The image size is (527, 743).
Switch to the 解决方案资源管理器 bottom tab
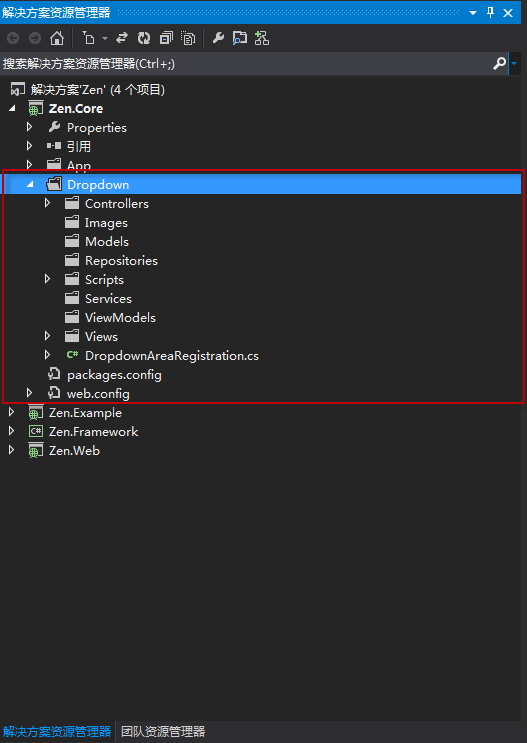(x=56, y=731)
